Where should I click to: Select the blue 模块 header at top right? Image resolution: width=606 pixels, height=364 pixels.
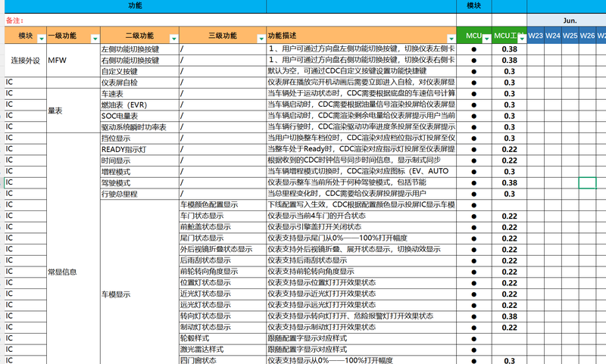tap(474, 6)
